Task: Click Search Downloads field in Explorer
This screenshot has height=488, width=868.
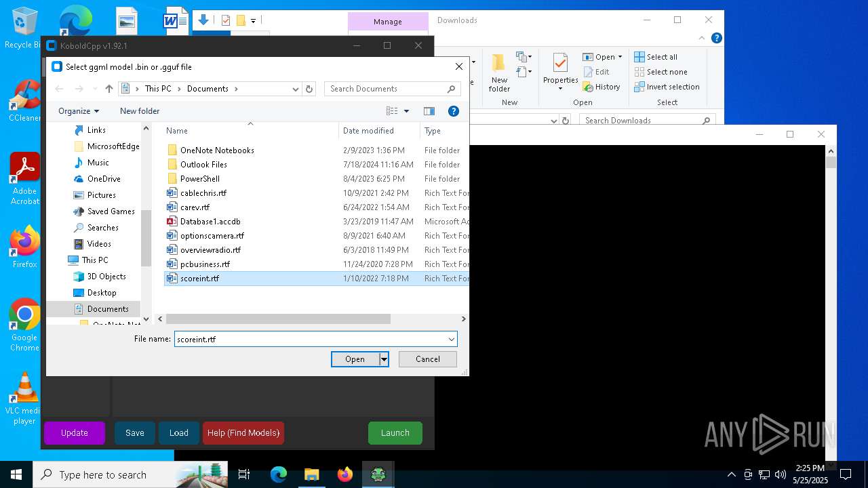Action: tap(648, 121)
